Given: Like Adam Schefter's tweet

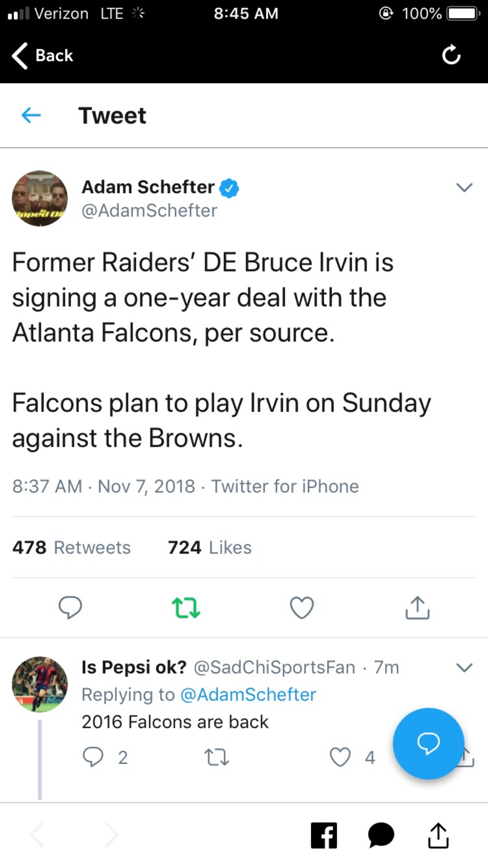Looking at the screenshot, I should click(302, 607).
